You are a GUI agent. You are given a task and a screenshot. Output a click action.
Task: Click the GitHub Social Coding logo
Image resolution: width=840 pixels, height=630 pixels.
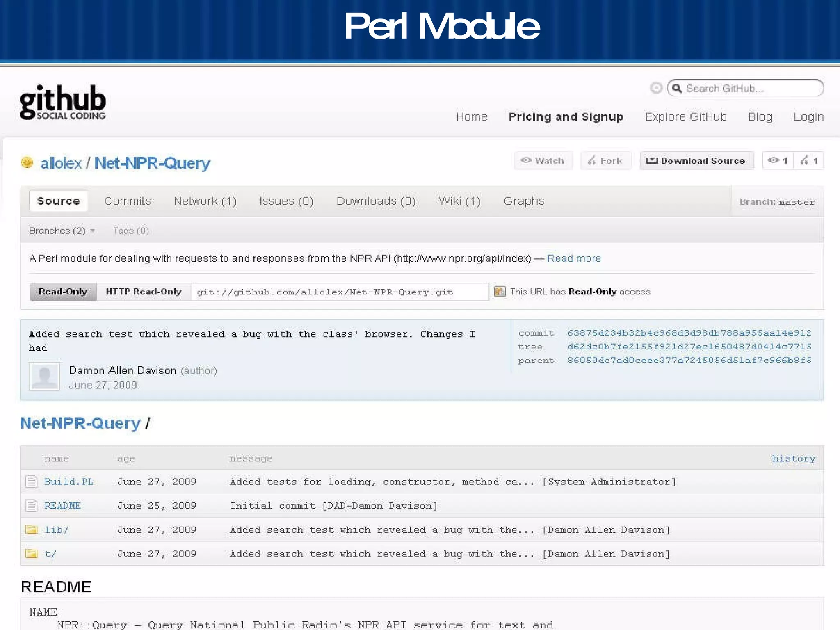tap(62, 103)
